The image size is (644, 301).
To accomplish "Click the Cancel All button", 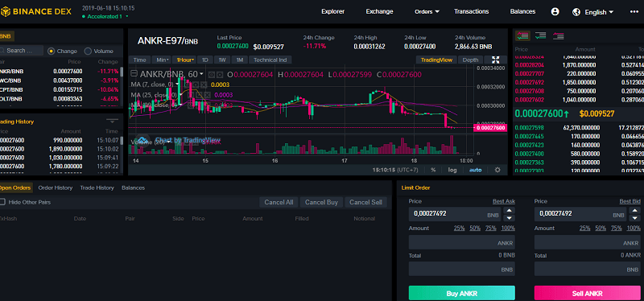I will 279,202.
